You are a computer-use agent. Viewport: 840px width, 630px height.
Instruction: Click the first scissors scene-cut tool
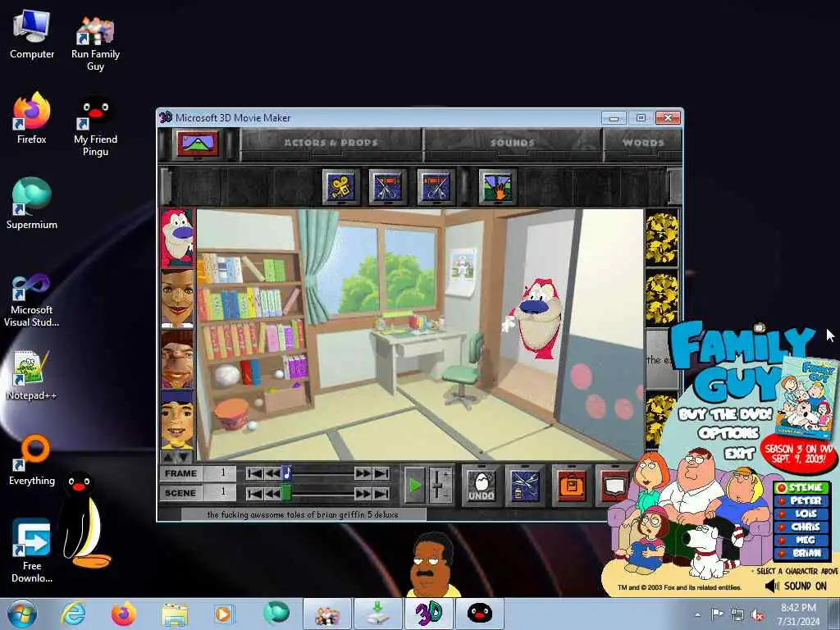[387, 186]
